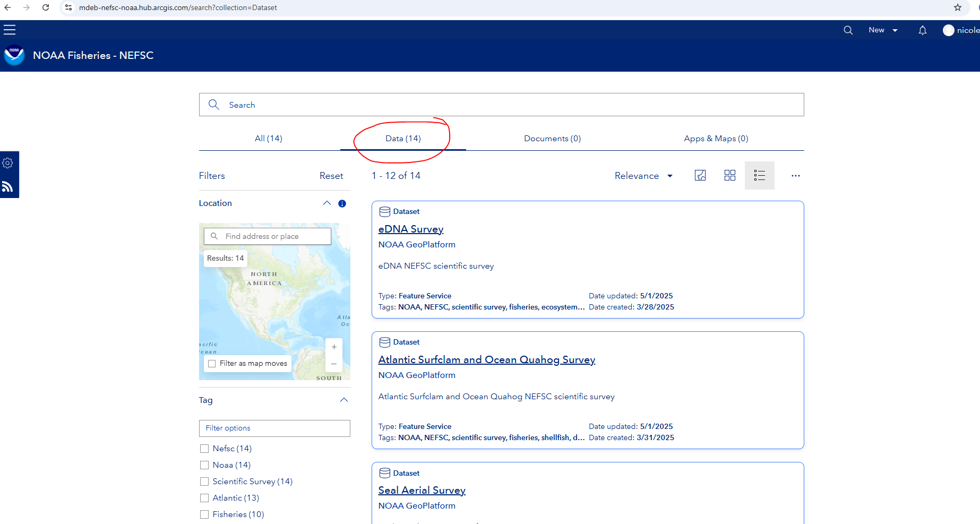Open the Relevance sort dropdown
The image size is (980, 524).
point(643,176)
